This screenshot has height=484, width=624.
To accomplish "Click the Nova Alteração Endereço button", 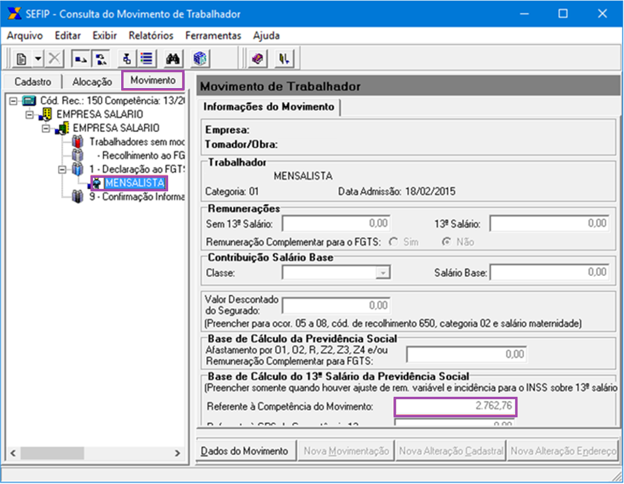I will [563, 451].
